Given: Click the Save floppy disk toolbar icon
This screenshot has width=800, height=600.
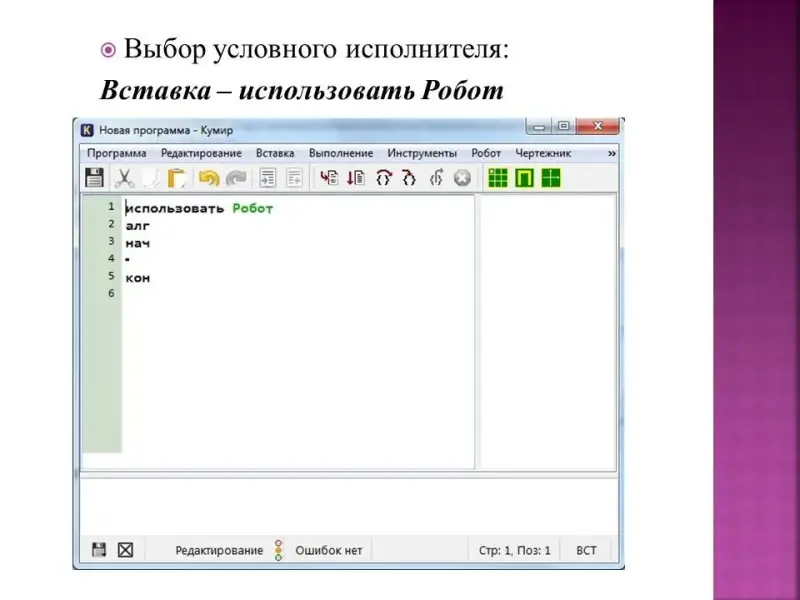Looking at the screenshot, I should (94, 179).
